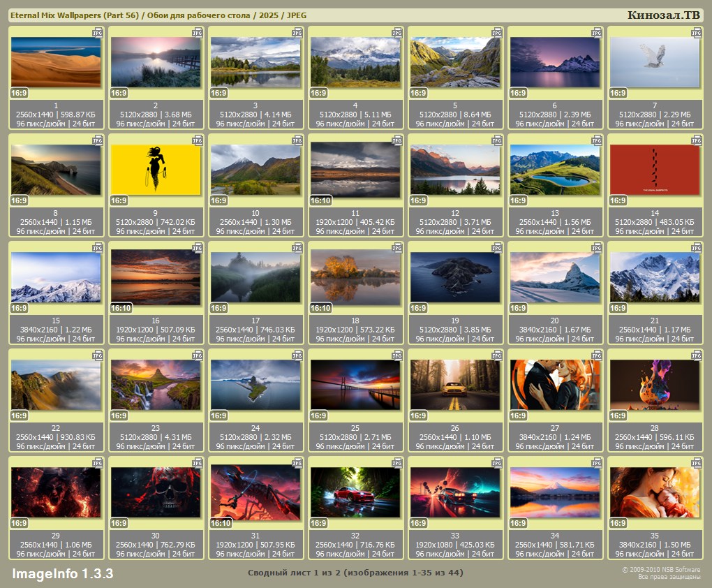Click the JPG icon above image 7
The height and width of the screenshot is (588, 712).
point(696,33)
